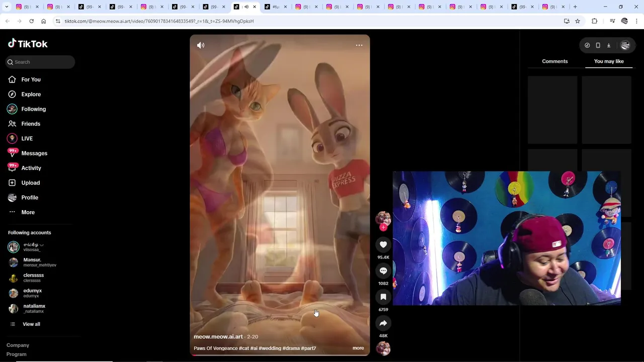
Task: Open following account vilsosaa_
Action: pyautogui.click(x=33, y=247)
